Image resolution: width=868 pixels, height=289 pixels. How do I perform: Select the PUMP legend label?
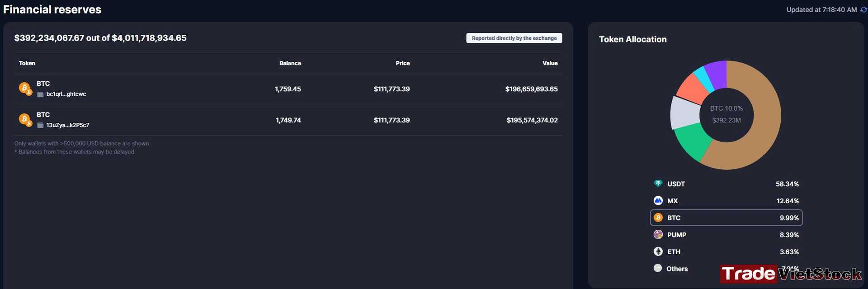[x=677, y=235]
